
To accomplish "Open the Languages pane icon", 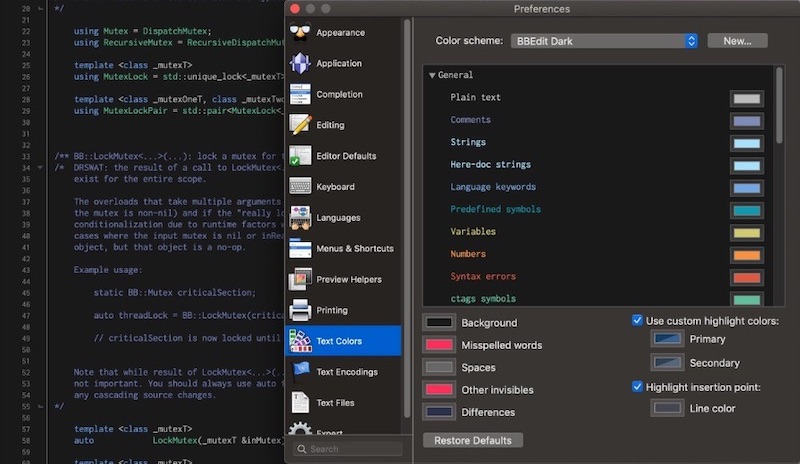I will [300, 218].
